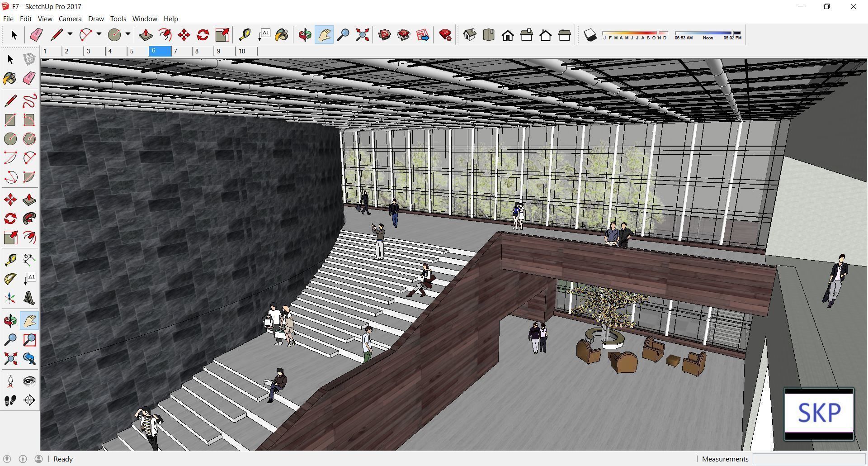Return to Previous view in left toolbar
The image size is (868, 466).
29,359
